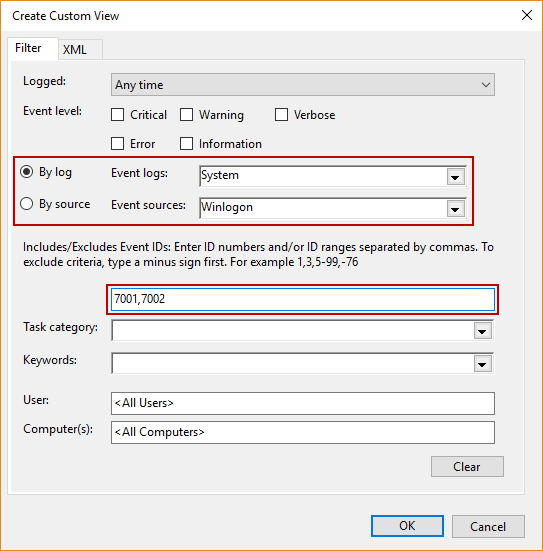This screenshot has height=551, width=543.
Task: Check the Critical event level box
Action: 117,115
